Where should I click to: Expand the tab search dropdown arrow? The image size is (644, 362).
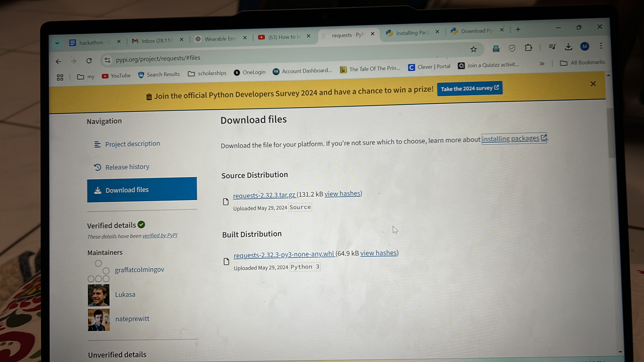pyautogui.click(x=57, y=43)
